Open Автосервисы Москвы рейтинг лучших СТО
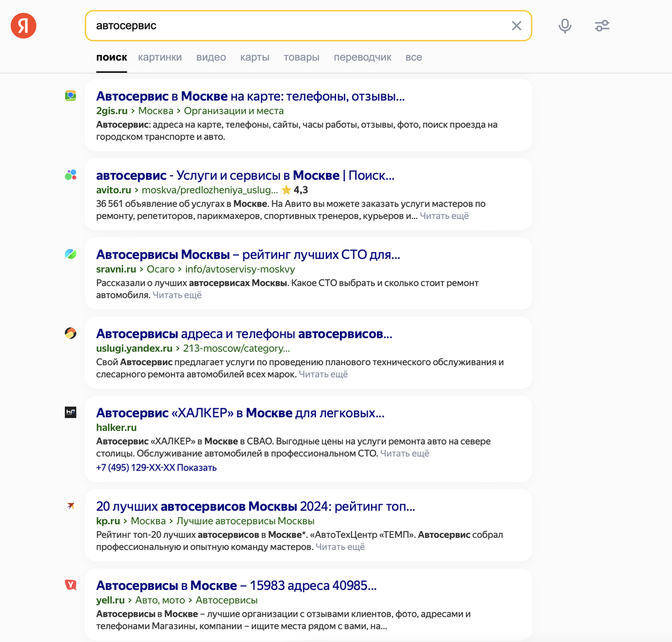This screenshot has width=672, height=642. click(x=248, y=254)
